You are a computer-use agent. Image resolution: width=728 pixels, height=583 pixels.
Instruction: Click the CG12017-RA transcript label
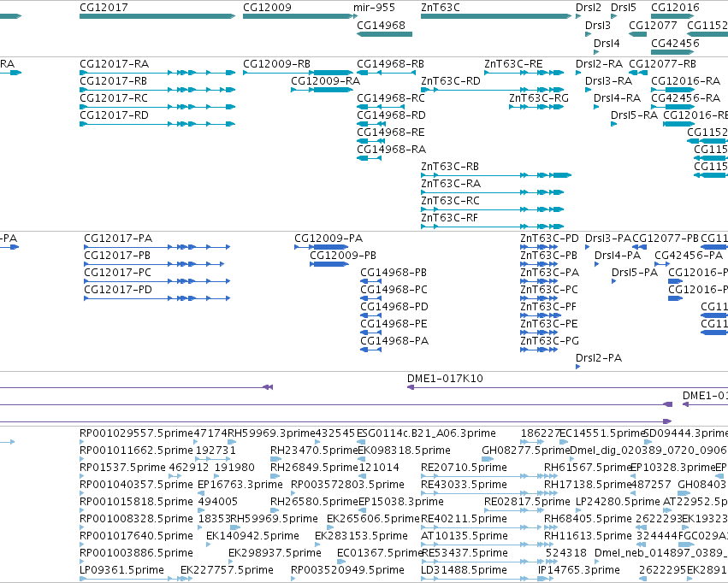115,64
